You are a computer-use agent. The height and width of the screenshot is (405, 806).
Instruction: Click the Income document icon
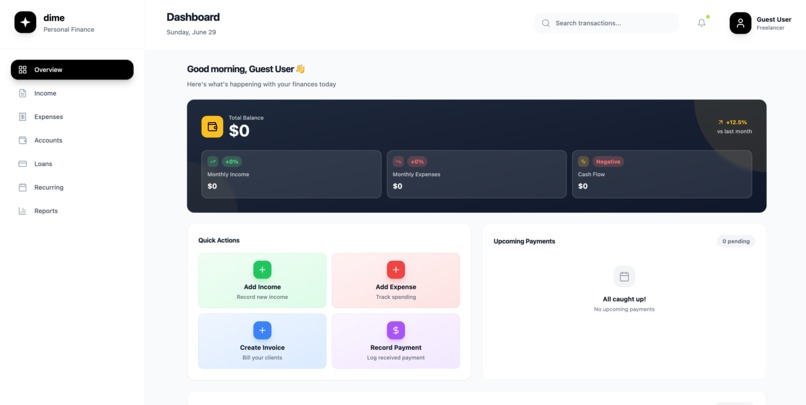(x=23, y=93)
